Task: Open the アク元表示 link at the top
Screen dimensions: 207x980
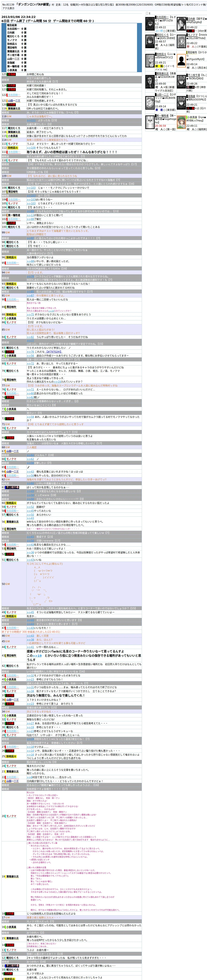Action: (8, 8)
